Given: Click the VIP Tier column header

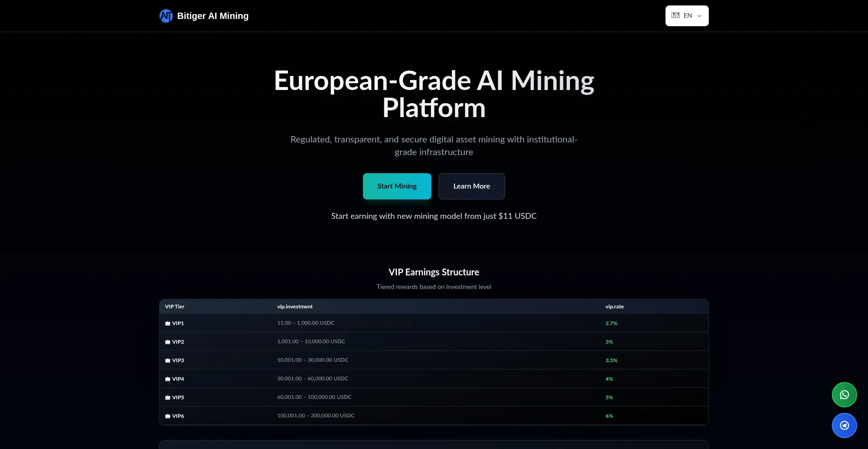Looking at the screenshot, I should [175, 307].
